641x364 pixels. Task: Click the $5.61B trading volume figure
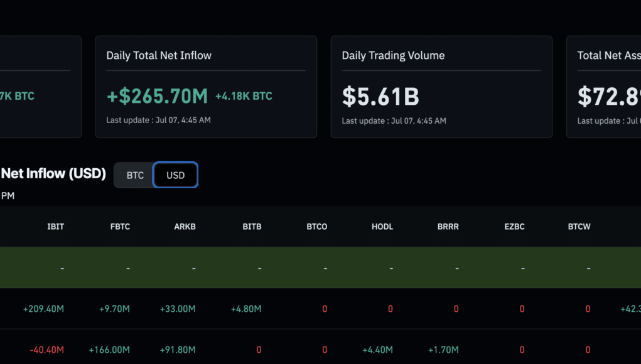click(380, 97)
